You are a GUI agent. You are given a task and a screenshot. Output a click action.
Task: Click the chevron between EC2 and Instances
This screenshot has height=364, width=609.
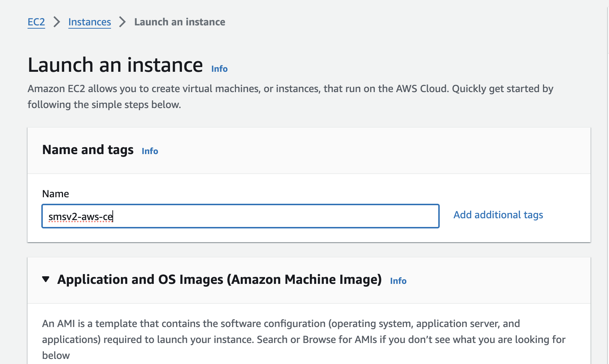pos(57,22)
